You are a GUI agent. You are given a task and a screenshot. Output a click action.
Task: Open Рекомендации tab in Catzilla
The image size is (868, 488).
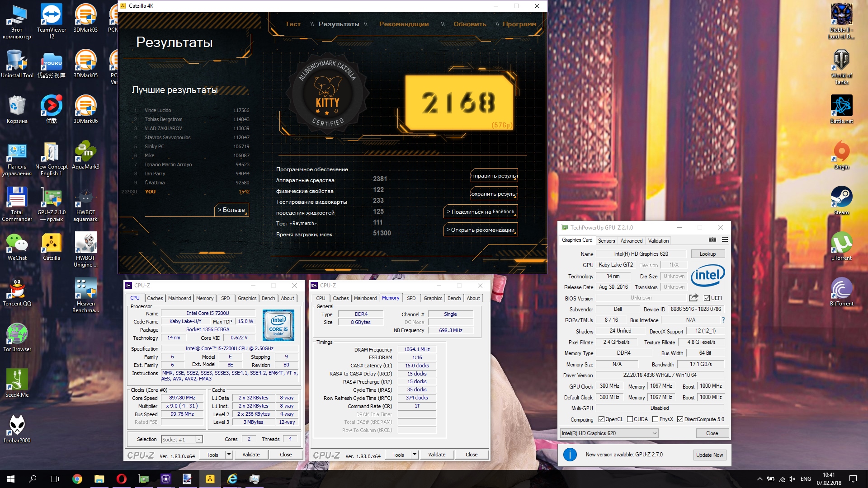coord(404,24)
